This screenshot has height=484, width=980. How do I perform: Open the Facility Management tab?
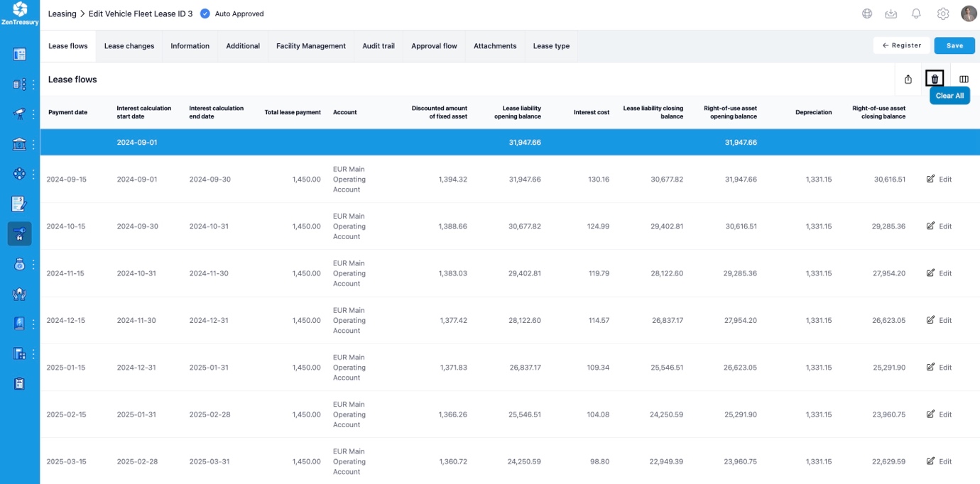coord(311,46)
